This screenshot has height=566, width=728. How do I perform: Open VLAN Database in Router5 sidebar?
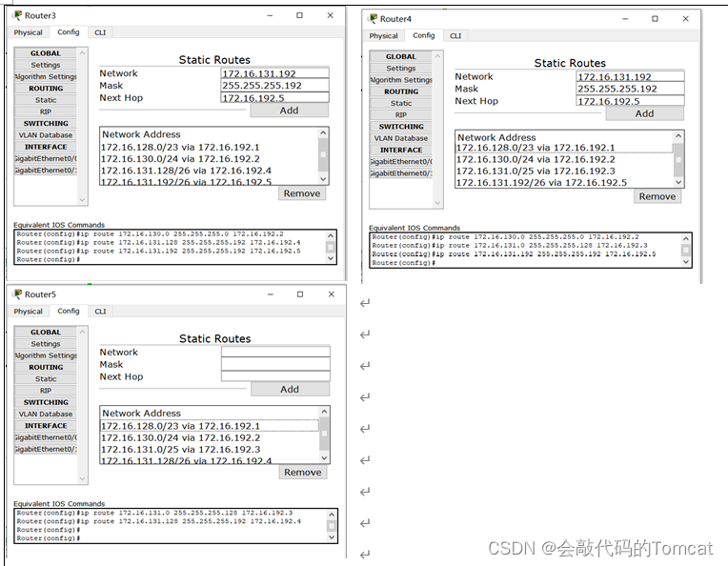46,414
